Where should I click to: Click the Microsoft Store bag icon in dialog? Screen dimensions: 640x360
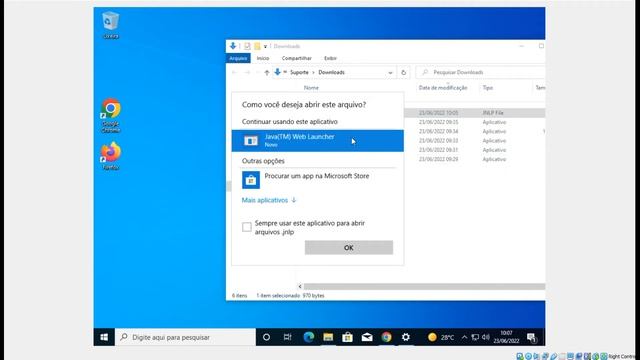[251, 180]
